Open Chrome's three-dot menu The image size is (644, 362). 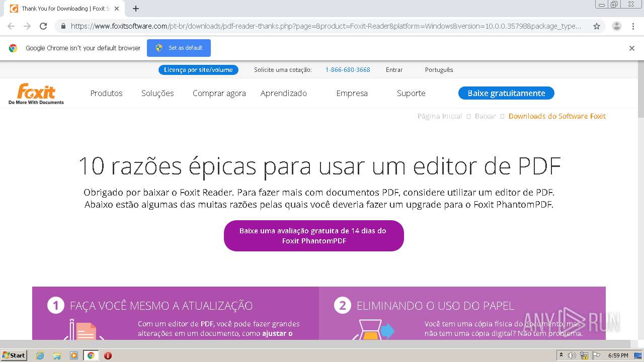[x=633, y=26]
